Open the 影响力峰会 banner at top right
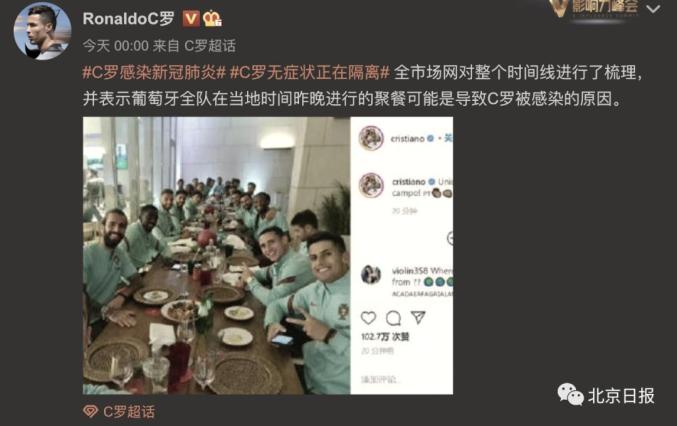Viewport: 677px width, 426px height. (x=594, y=8)
